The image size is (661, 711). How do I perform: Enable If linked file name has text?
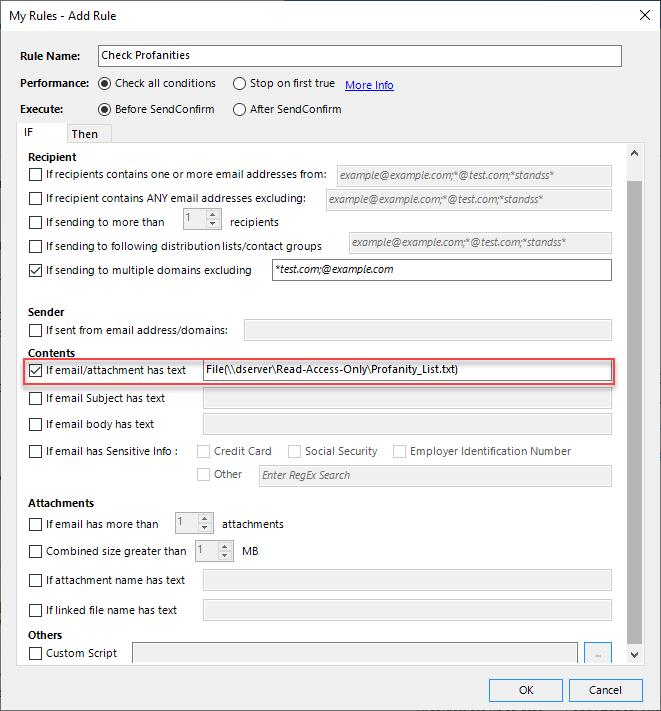click(35, 610)
